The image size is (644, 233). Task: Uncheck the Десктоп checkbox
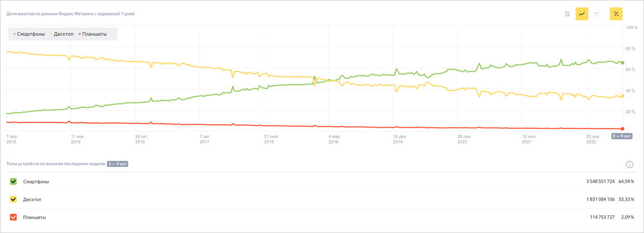[x=14, y=199]
